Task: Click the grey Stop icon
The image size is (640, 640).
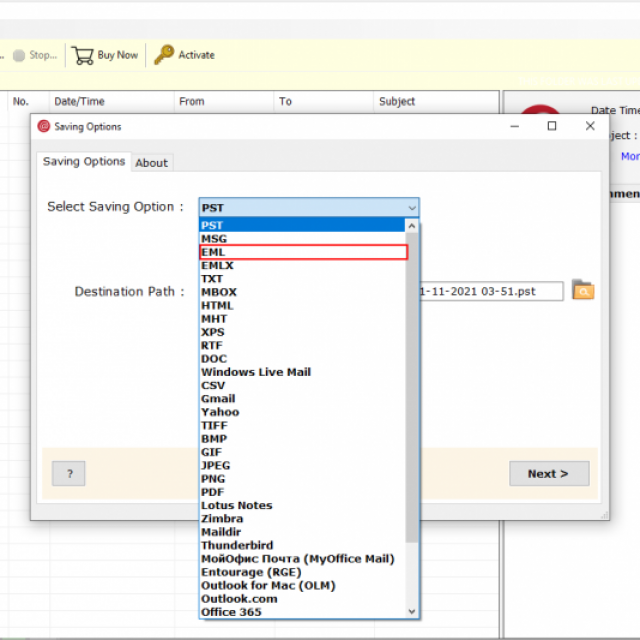Action: coord(19,55)
